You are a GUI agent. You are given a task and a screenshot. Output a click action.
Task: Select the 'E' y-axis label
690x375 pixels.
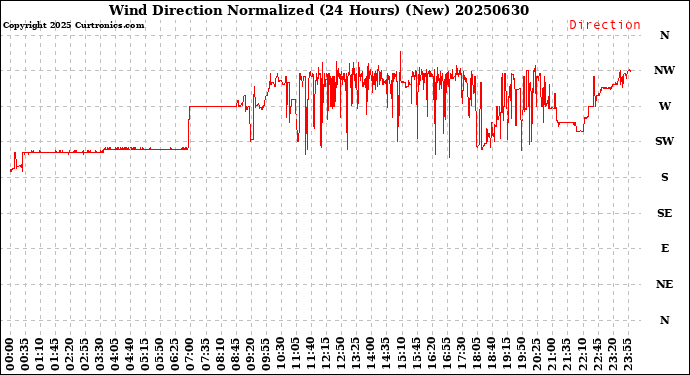pos(664,249)
